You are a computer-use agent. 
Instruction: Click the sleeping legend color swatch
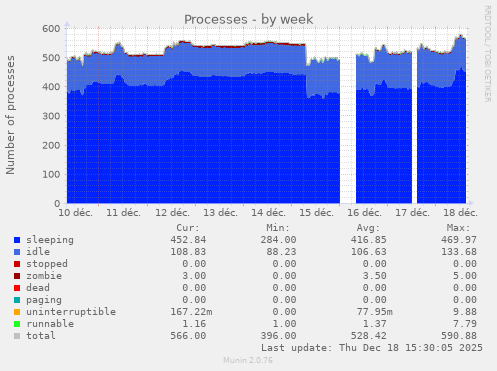coord(17,240)
